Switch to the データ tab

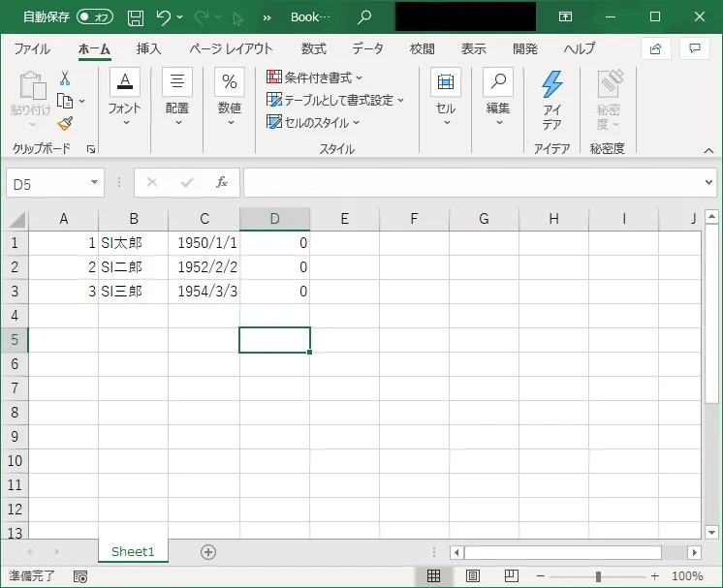click(x=367, y=48)
